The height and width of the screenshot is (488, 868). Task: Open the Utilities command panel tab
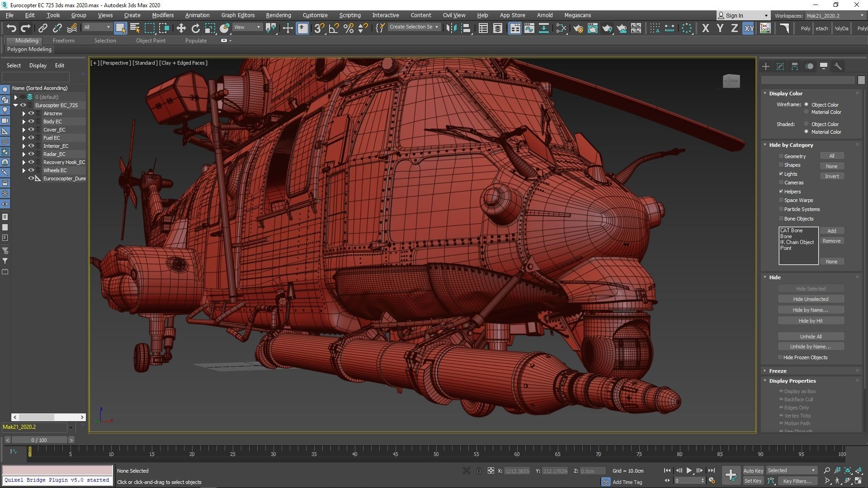[x=838, y=66]
